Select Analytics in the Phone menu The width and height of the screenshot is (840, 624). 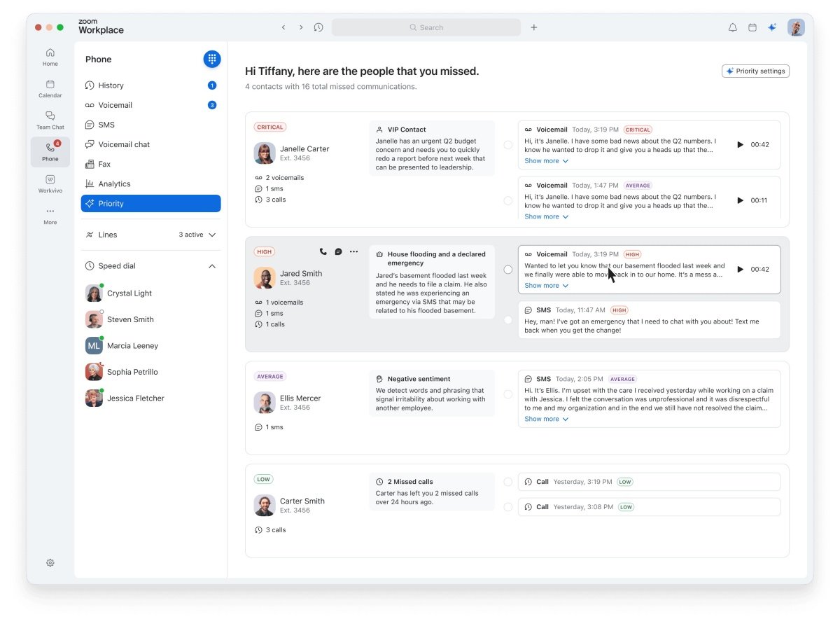coord(114,183)
